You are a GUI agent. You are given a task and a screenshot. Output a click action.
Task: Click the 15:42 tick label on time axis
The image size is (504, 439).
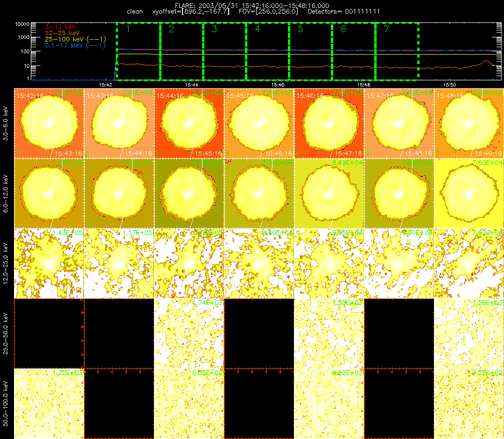click(x=105, y=85)
